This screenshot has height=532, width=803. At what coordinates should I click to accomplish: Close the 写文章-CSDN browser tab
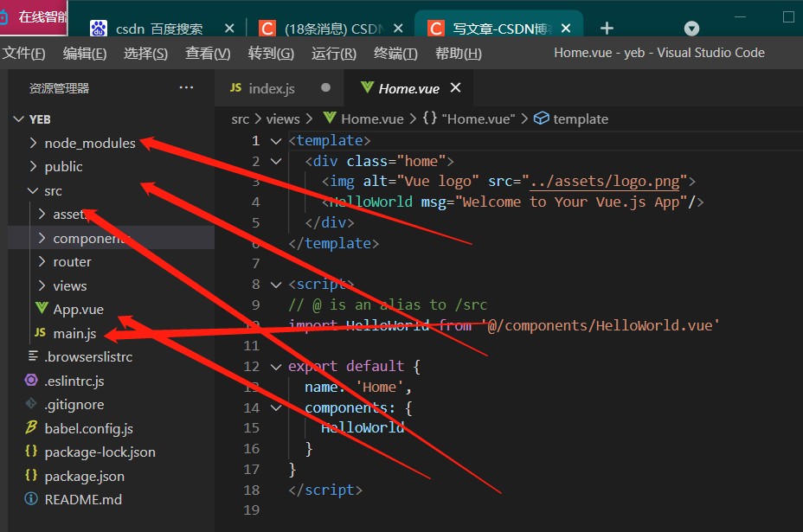pos(566,29)
